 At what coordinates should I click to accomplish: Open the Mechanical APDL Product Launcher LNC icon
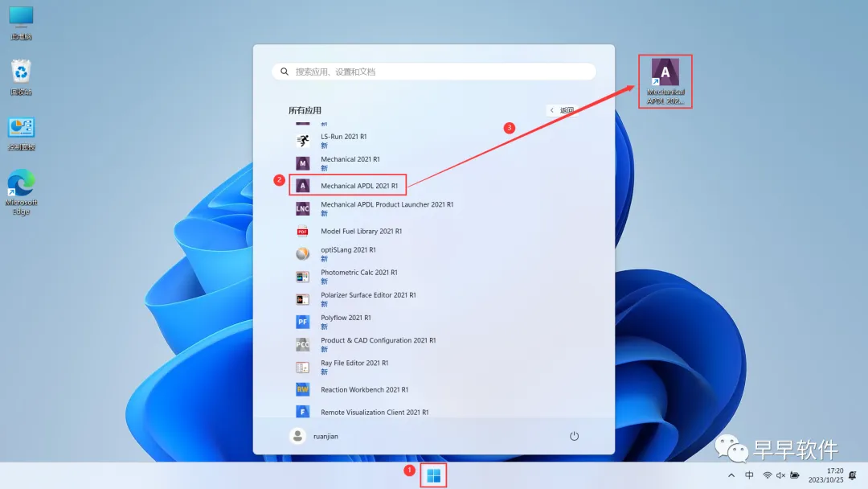click(x=302, y=208)
